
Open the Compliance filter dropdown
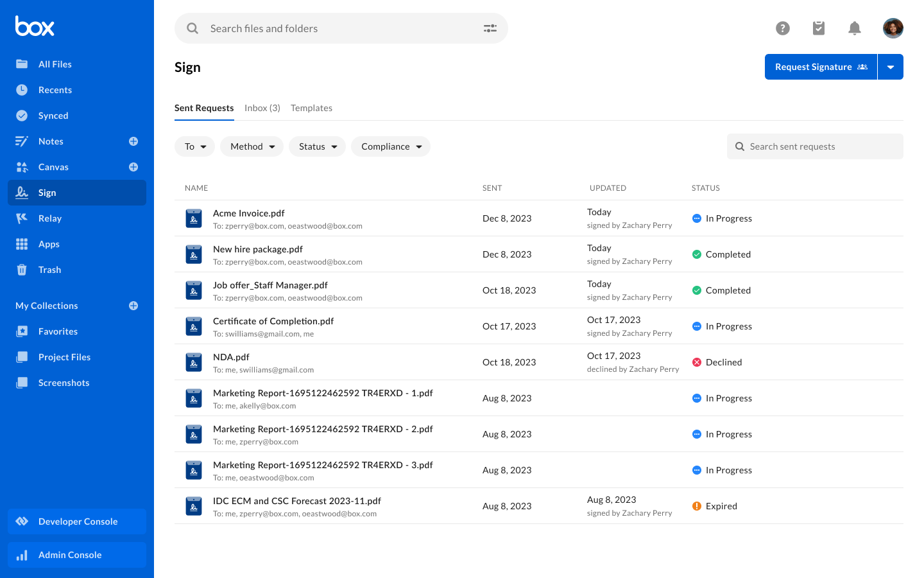coord(390,146)
